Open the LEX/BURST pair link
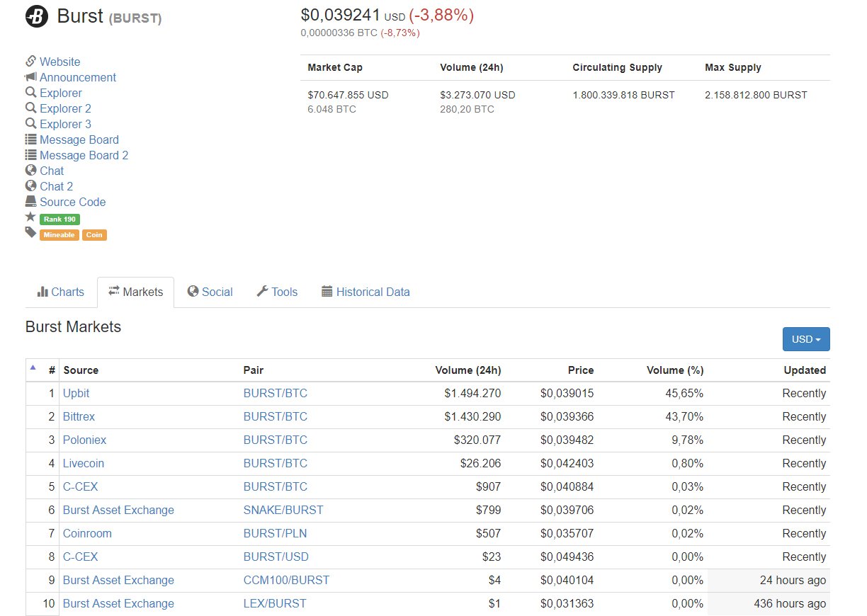The image size is (867, 616). click(275, 603)
